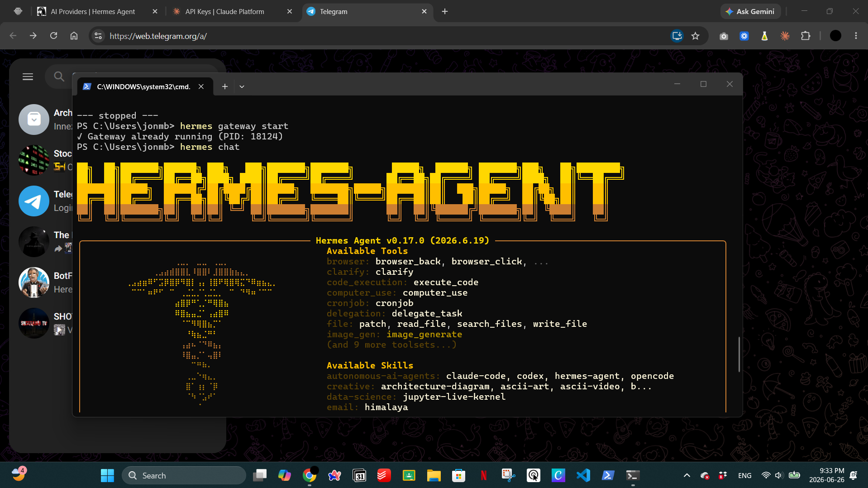Open the yellow flask extension
This screenshot has height=488, width=868.
point(764,36)
